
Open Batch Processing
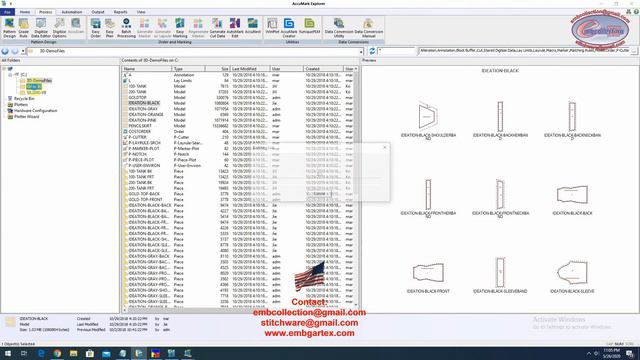pos(127,28)
